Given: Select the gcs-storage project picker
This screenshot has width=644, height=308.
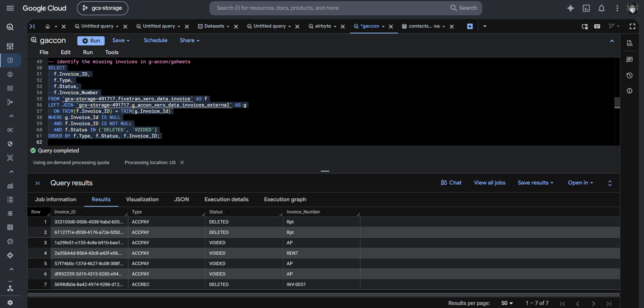Looking at the screenshot, I should (x=103, y=8).
